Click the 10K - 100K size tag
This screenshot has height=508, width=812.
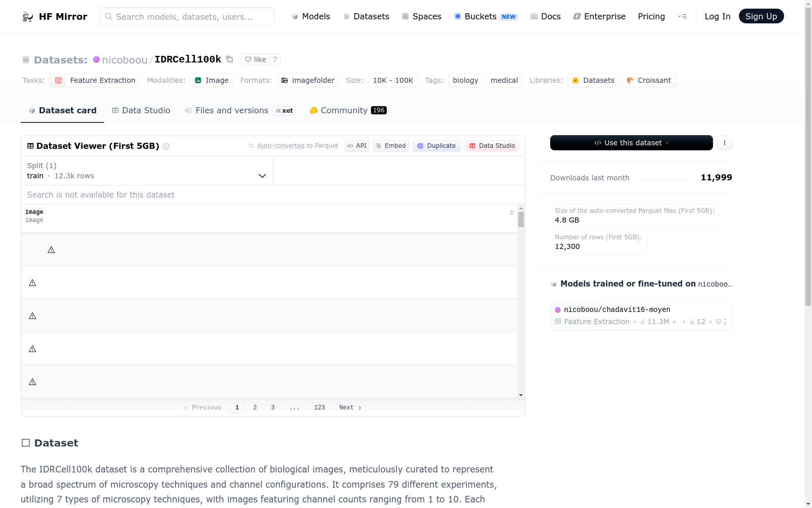[393, 80]
